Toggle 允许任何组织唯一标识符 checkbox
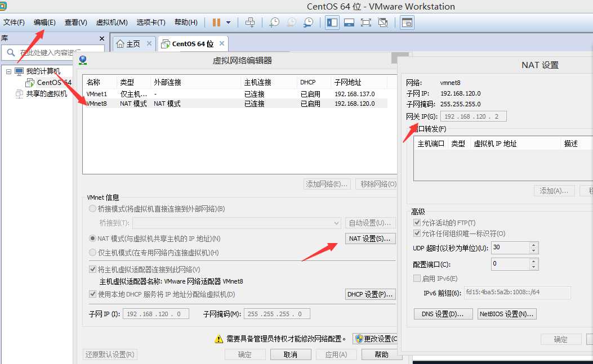 click(x=417, y=233)
